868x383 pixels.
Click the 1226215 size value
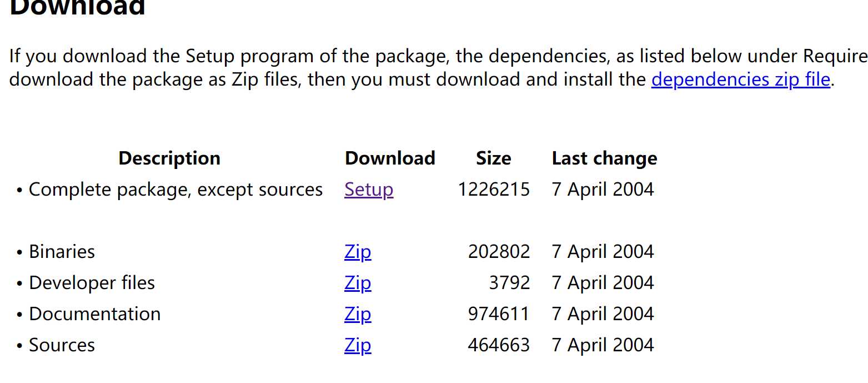pyautogui.click(x=494, y=190)
